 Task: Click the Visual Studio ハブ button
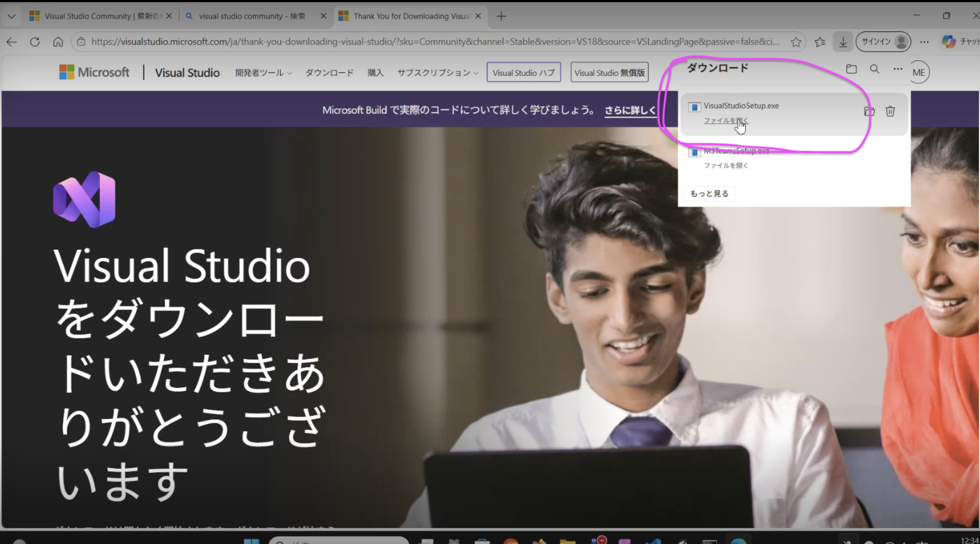[x=523, y=73]
